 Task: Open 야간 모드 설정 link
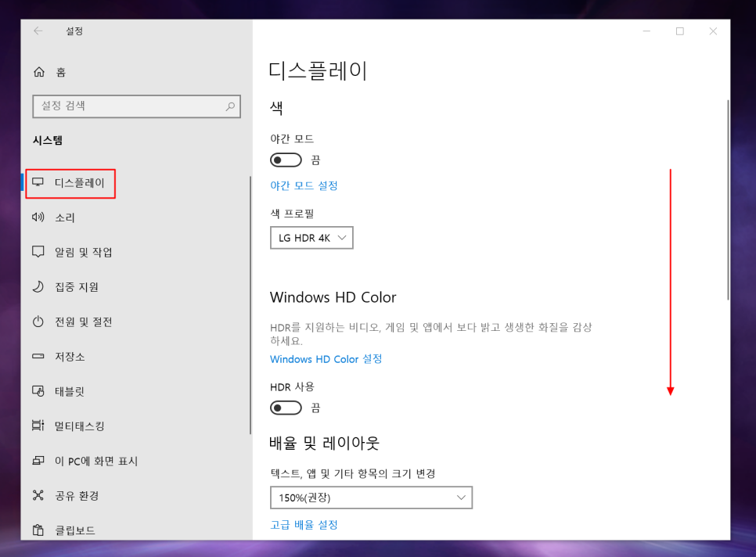tap(304, 185)
